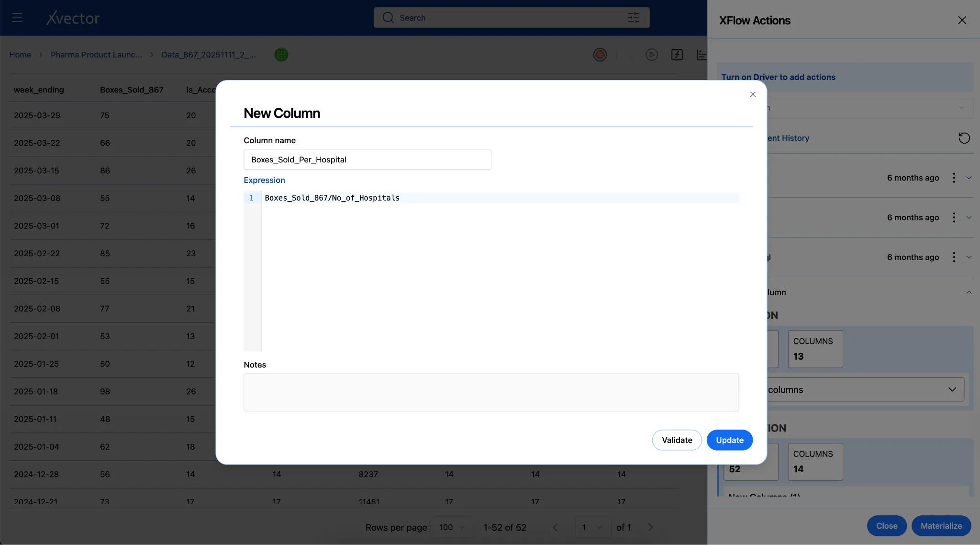
Task: Click the Expression label
Action: pyautogui.click(x=264, y=180)
